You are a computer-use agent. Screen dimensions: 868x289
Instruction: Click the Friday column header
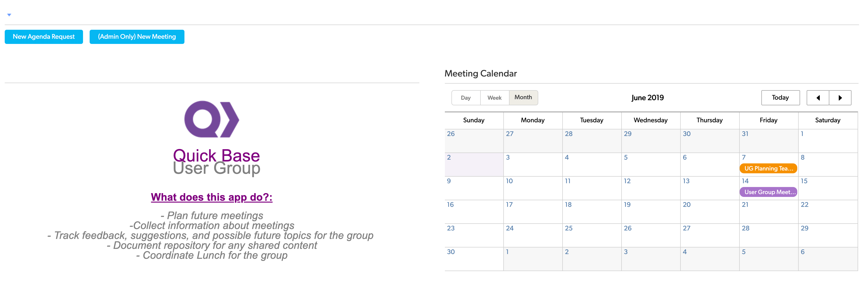click(769, 120)
